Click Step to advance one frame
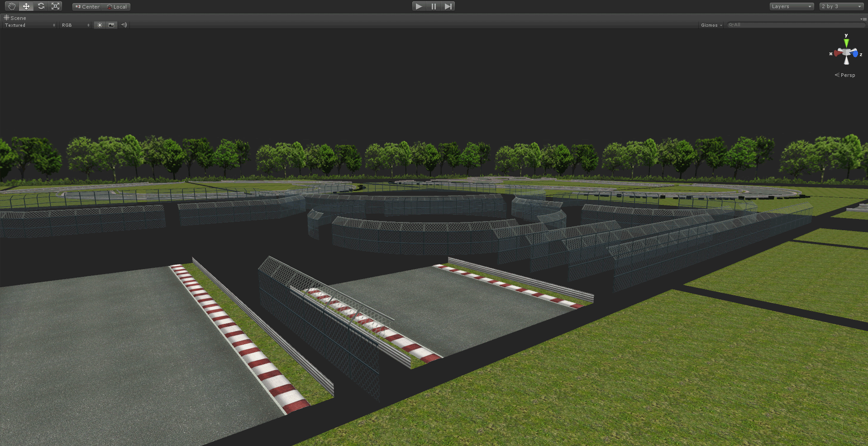This screenshot has width=868, height=446. click(x=448, y=6)
